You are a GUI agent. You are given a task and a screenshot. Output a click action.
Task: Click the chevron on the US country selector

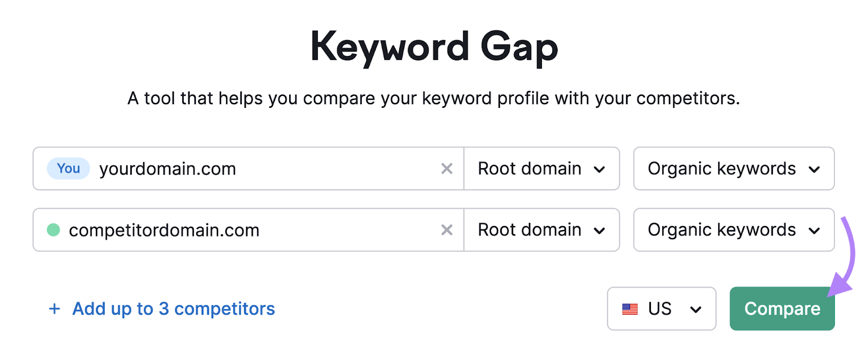696,309
